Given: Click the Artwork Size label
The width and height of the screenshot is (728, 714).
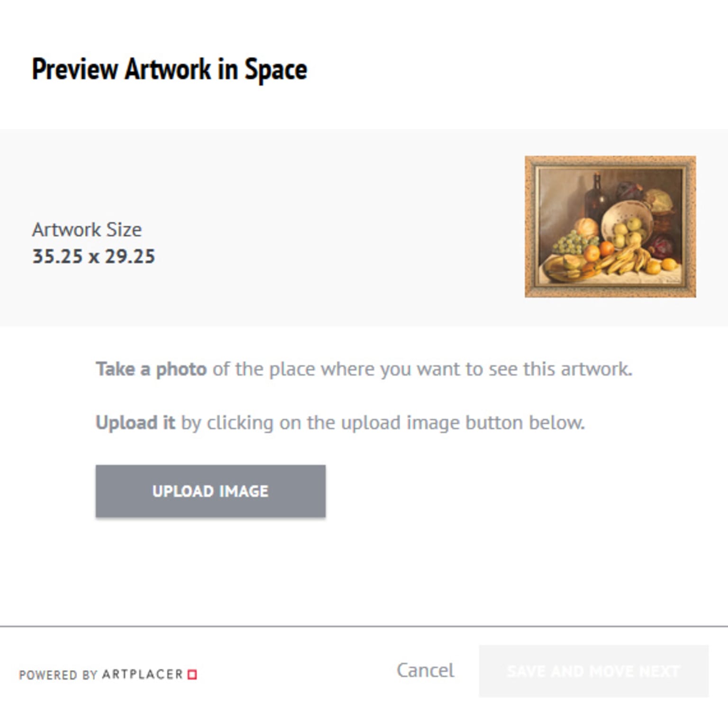Looking at the screenshot, I should [x=87, y=230].
